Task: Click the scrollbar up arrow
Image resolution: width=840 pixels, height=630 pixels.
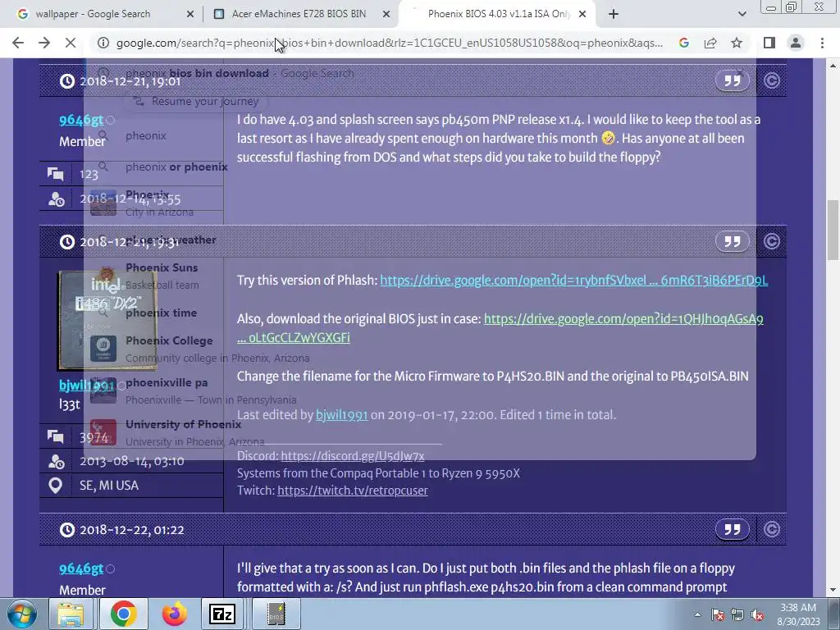Action: pos(833,66)
